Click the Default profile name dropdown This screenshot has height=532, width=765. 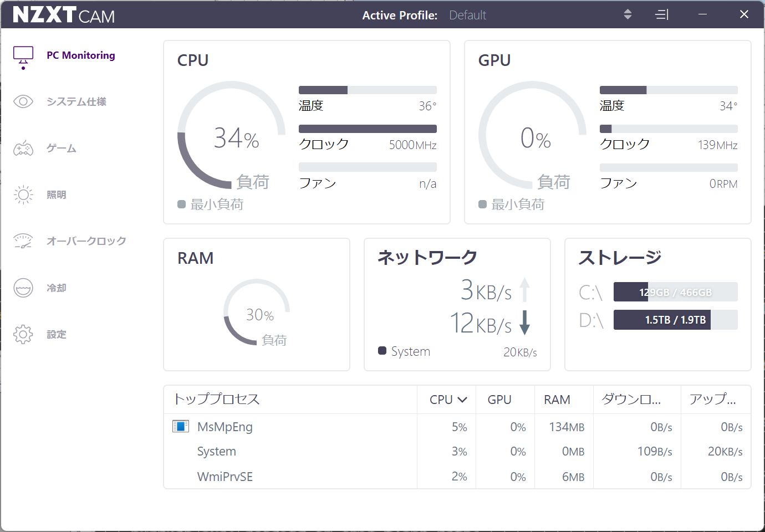(x=467, y=16)
